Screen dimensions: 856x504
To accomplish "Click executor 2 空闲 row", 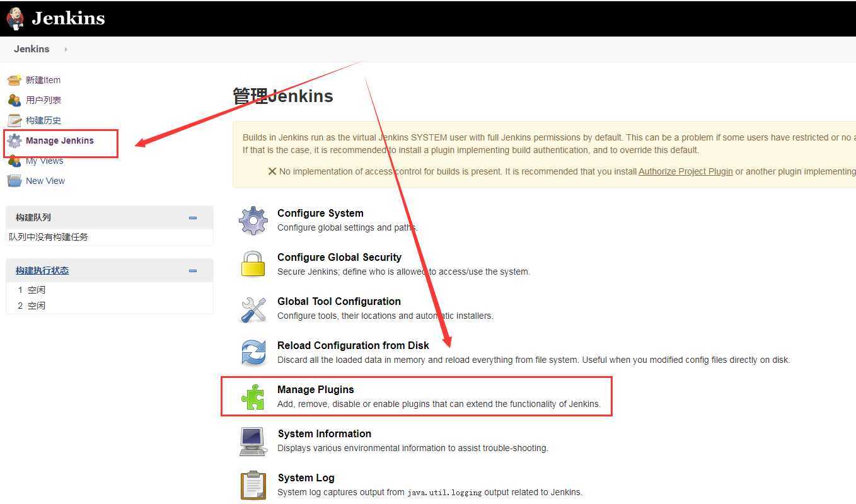I will coord(109,306).
